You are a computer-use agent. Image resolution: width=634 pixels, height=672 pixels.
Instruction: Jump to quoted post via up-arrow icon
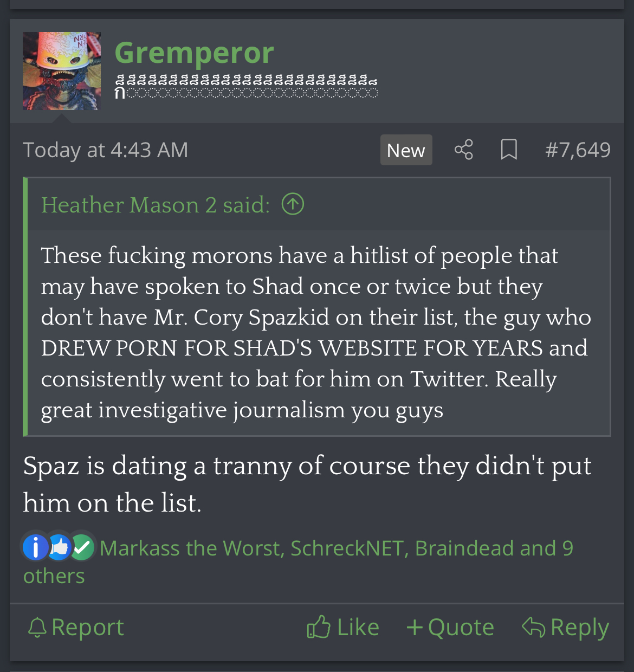[x=293, y=204]
